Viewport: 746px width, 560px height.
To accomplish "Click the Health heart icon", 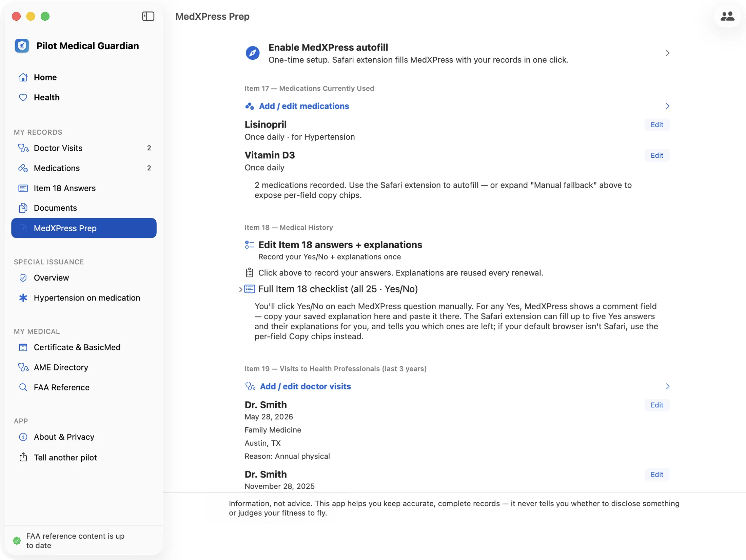I will 23,97.
